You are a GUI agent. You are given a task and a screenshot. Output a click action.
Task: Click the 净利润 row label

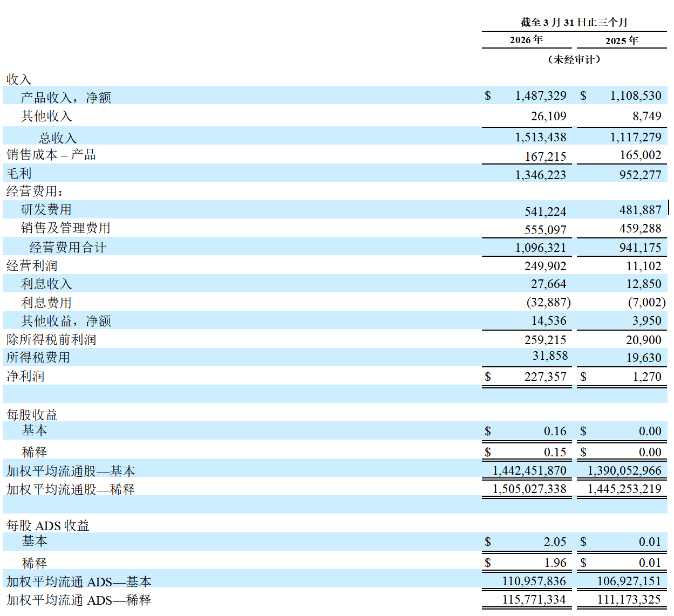click(25, 376)
